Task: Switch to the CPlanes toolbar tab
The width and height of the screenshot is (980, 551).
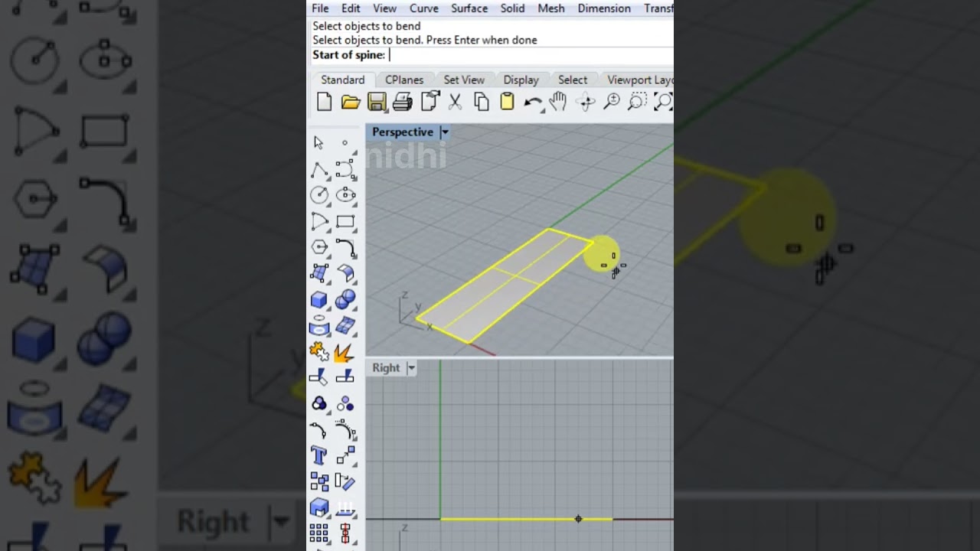Action: point(404,80)
